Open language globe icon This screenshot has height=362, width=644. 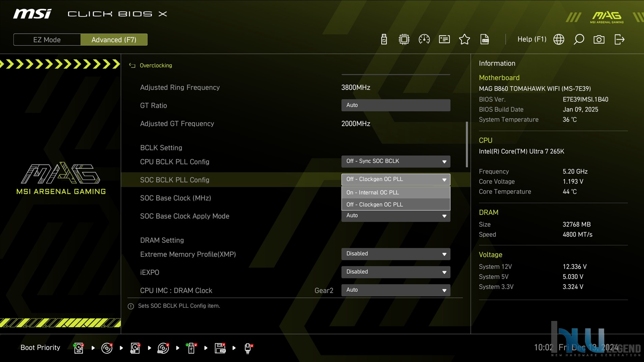(x=559, y=39)
